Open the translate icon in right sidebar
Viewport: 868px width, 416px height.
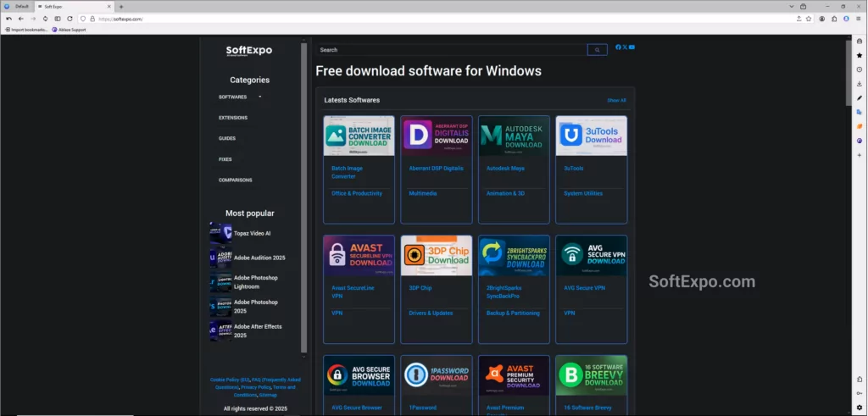tap(860, 112)
